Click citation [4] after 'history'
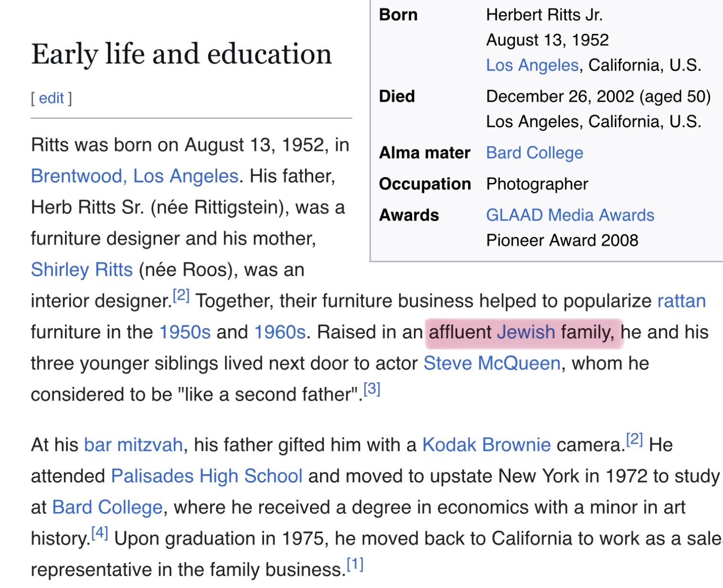Screen dimensions: 723x588 click(100, 534)
